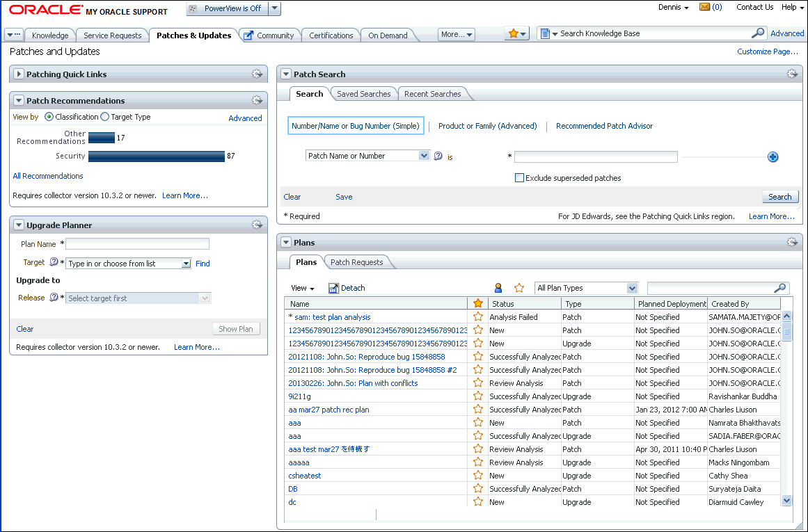The height and width of the screenshot is (532, 808).
Task: Click the Release help icon
Action: [54, 297]
